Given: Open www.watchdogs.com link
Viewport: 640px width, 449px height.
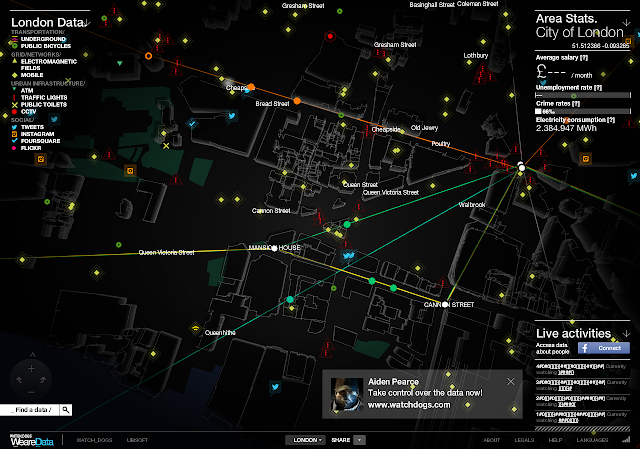Looking at the screenshot, I should click(x=409, y=405).
